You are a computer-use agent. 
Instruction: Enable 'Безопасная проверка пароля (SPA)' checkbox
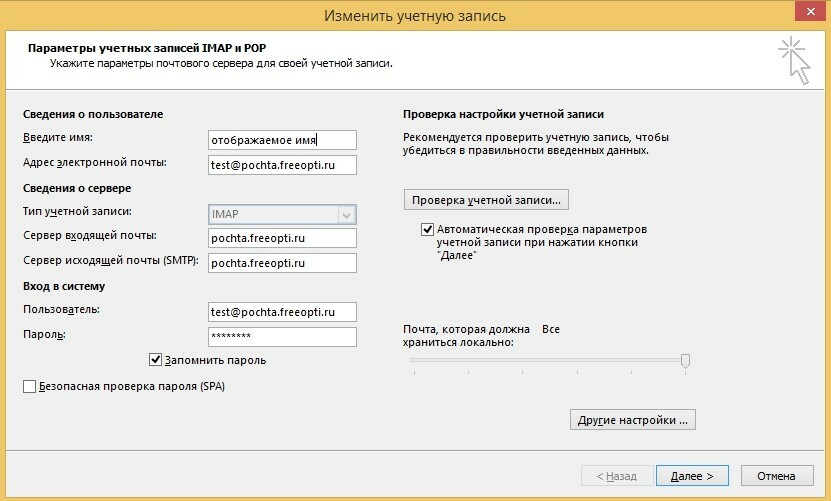(29, 386)
